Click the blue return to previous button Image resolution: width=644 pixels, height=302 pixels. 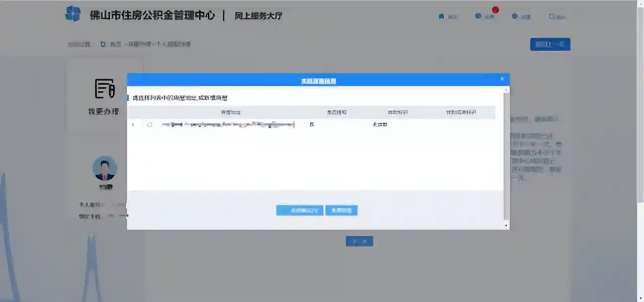click(x=550, y=44)
